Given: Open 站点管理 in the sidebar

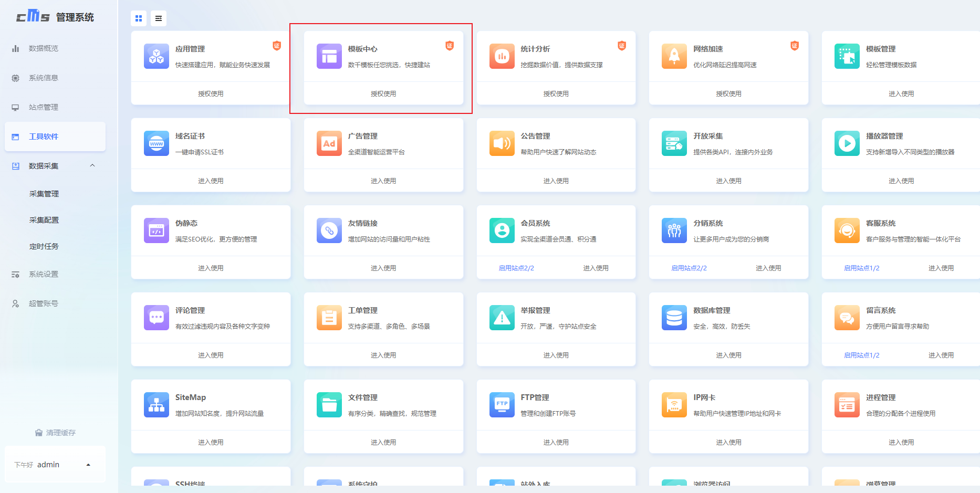Looking at the screenshot, I should pyautogui.click(x=55, y=107).
